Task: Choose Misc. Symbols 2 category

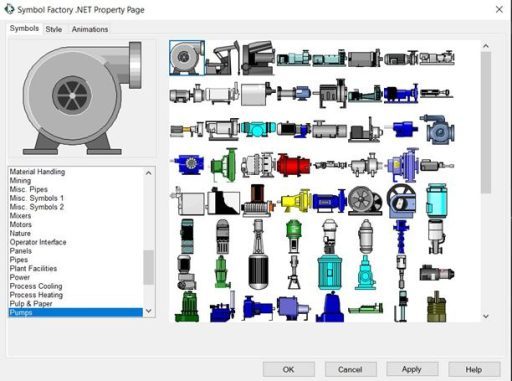Action: [37, 207]
